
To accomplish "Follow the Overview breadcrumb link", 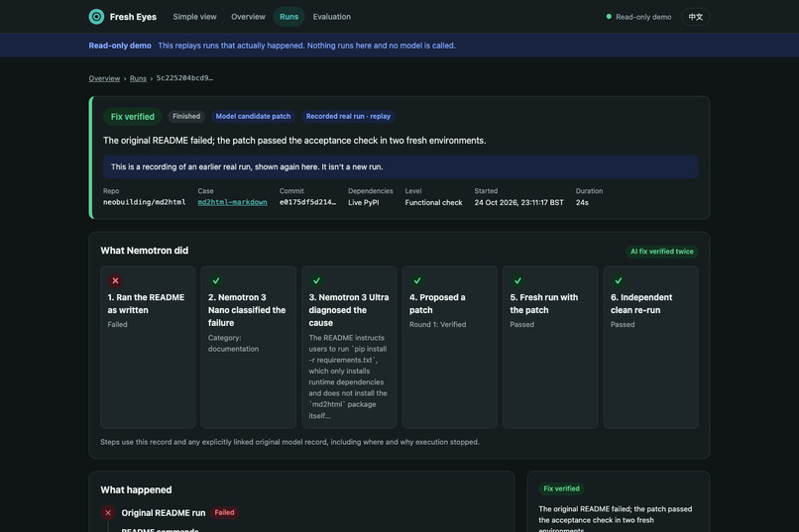I will pyautogui.click(x=104, y=78).
